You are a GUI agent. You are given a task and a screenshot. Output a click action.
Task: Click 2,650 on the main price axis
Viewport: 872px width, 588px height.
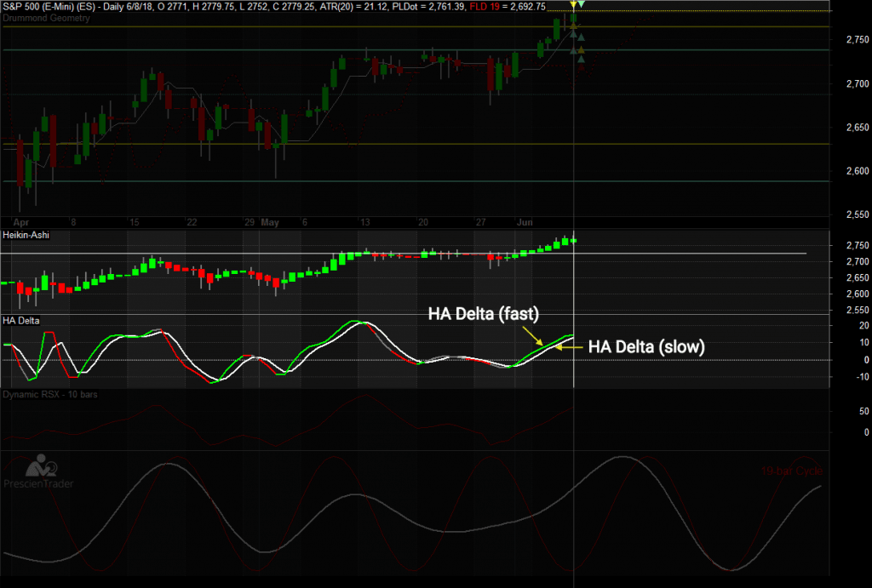[x=858, y=128]
